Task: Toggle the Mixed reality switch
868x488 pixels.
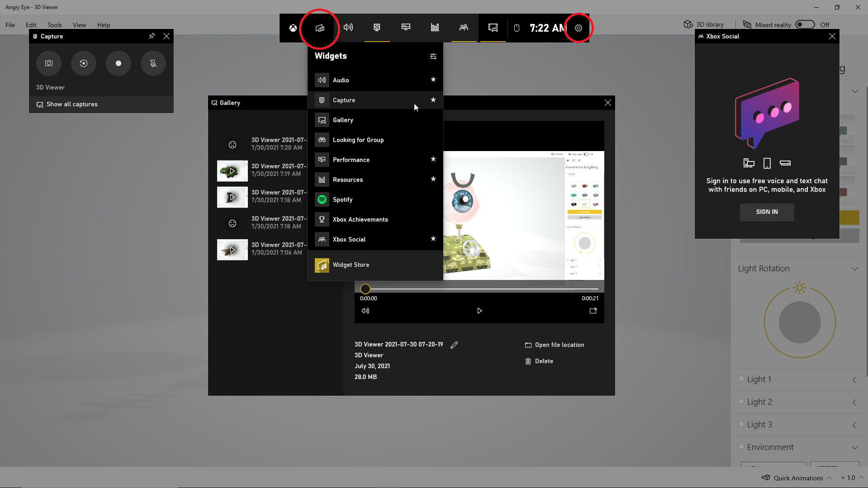Action: tap(805, 24)
